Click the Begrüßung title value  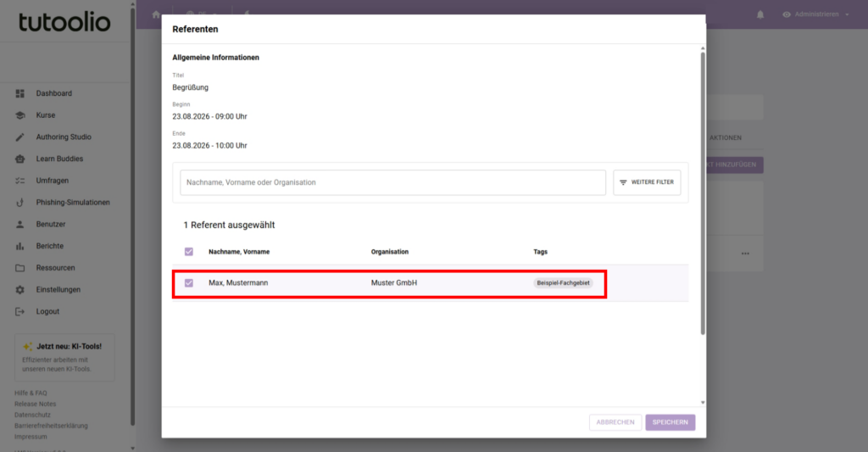pyautogui.click(x=191, y=87)
